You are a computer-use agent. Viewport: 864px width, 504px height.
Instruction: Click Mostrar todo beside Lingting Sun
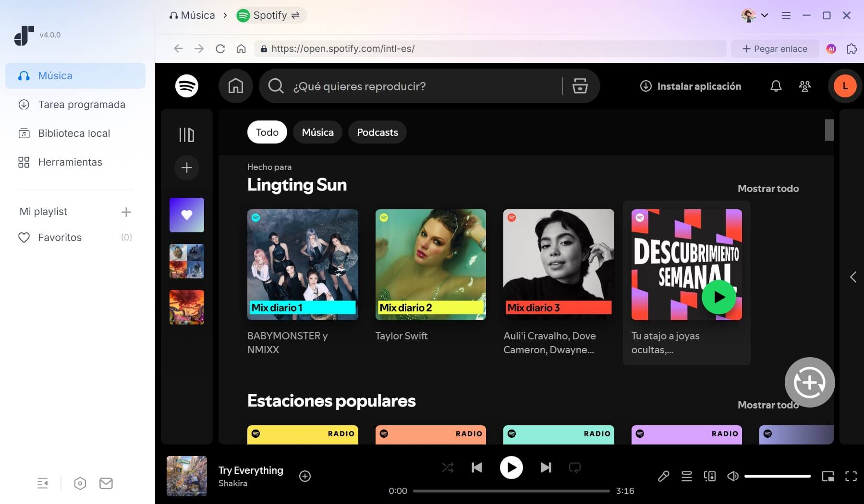tap(768, 189)
